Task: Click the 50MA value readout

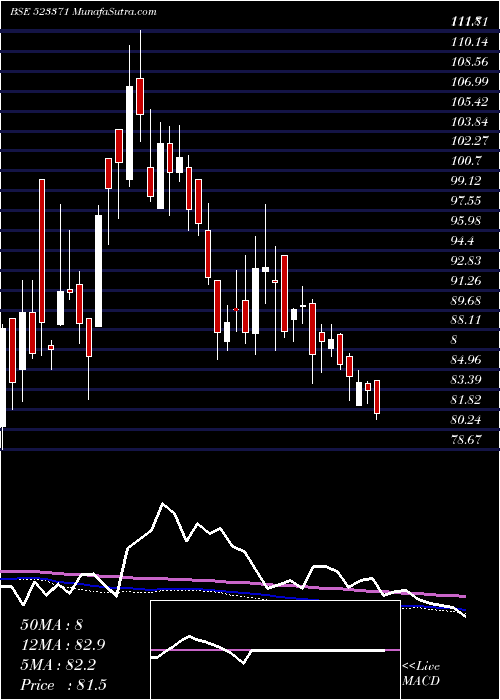Action: point(51,625)
